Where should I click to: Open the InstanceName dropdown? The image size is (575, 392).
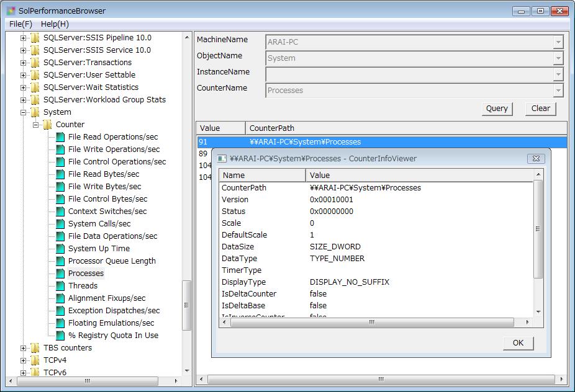tap(558, 74)
